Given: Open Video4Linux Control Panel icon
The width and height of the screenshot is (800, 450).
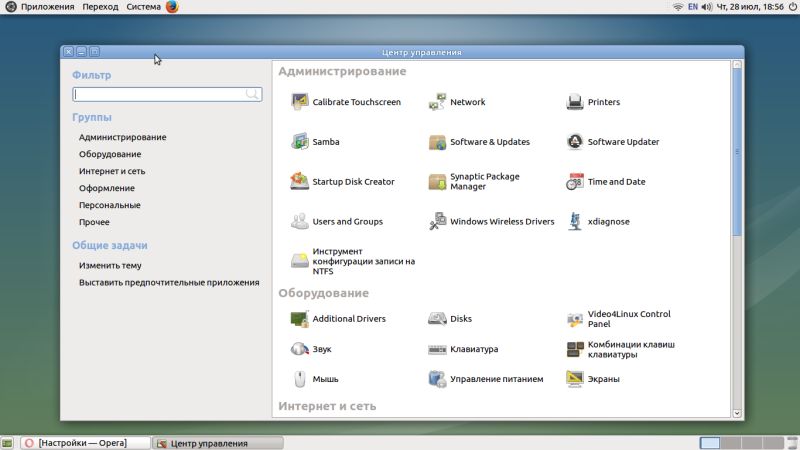Looking at the screenshot, I should click(x=575, y=318).
